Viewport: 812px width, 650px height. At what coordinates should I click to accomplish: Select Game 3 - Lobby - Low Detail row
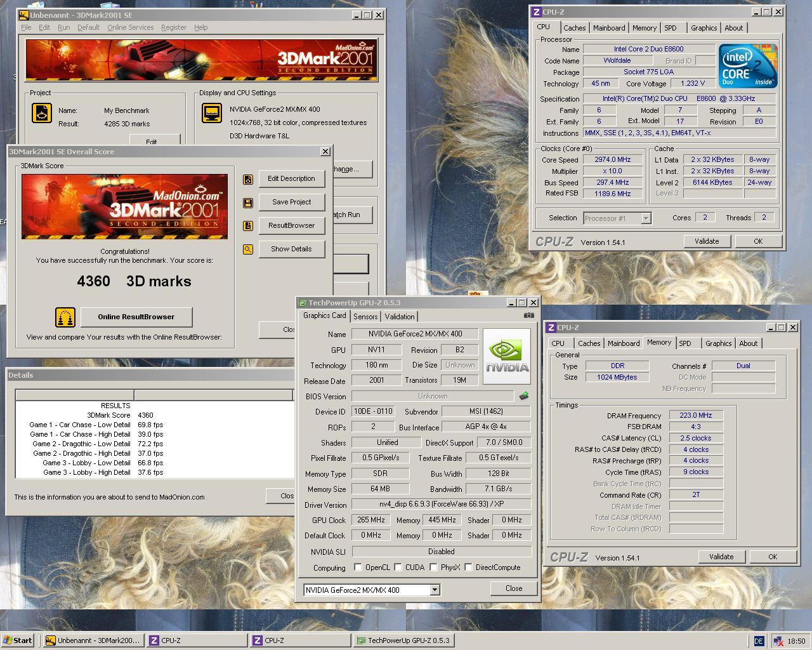155,463
